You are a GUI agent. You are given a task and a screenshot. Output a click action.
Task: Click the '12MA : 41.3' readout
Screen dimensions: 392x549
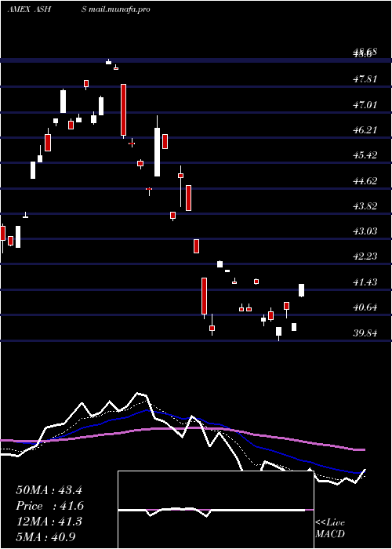point(49,522)
